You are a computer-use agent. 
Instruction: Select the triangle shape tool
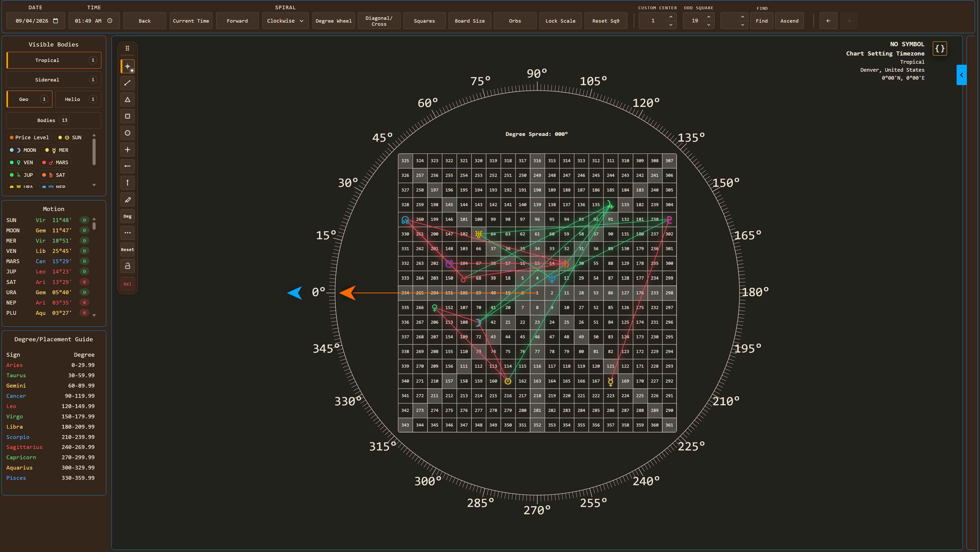click(x=128, y=100)
